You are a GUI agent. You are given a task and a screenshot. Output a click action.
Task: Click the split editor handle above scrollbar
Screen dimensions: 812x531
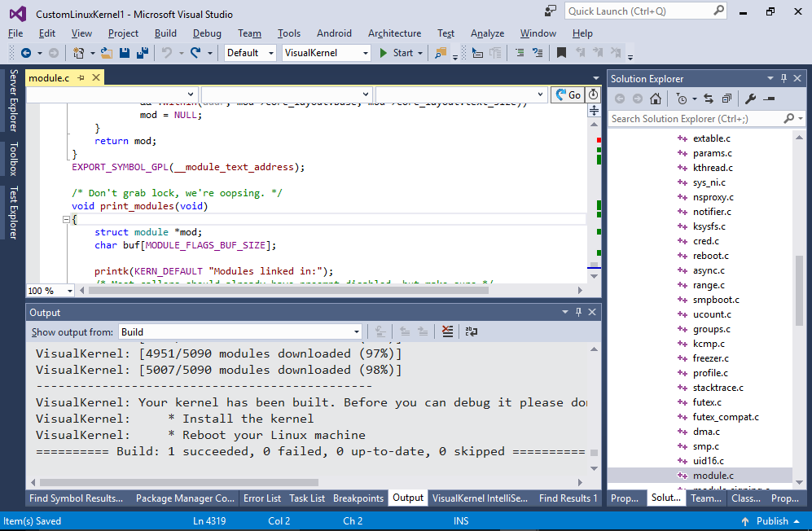click(594, 110)
